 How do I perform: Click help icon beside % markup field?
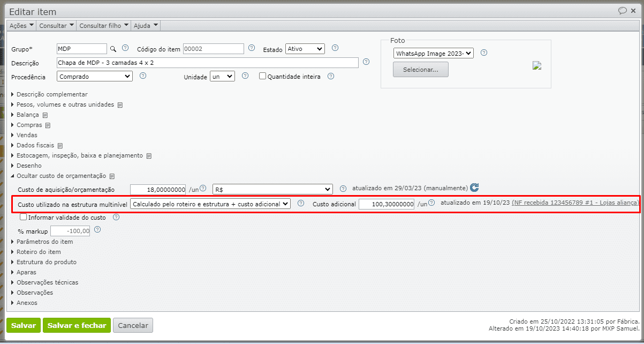pos(97,230)
